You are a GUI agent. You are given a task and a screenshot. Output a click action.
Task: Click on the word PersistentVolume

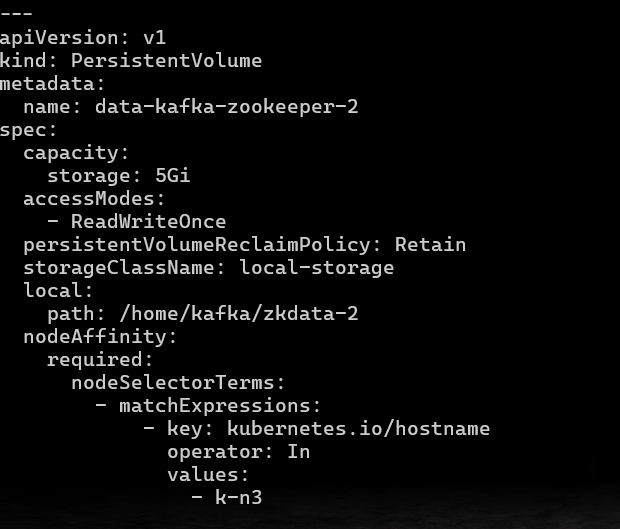tap(166, 60)
